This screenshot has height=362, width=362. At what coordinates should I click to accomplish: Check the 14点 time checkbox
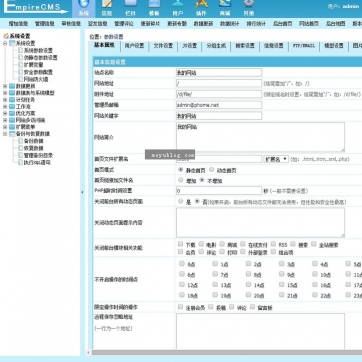(x=248, y=285)
